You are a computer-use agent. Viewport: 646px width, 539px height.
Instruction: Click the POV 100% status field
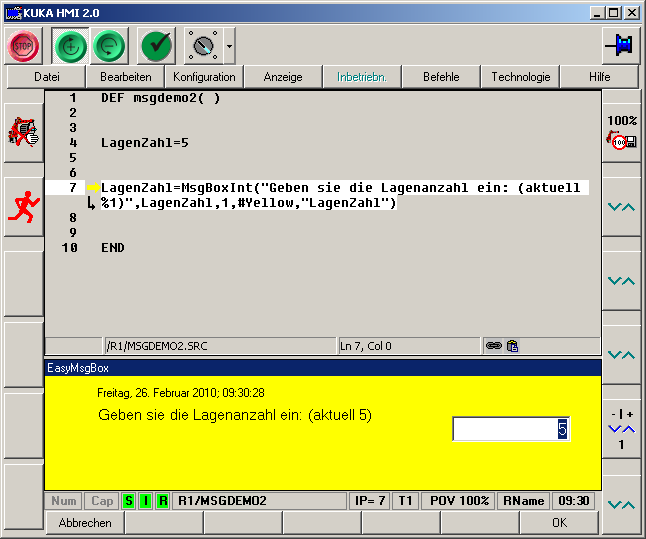coord(459,500)
